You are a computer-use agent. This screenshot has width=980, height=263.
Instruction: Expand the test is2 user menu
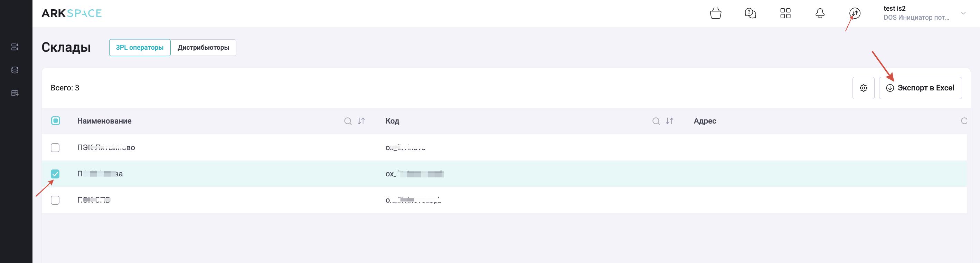[963, 13]
